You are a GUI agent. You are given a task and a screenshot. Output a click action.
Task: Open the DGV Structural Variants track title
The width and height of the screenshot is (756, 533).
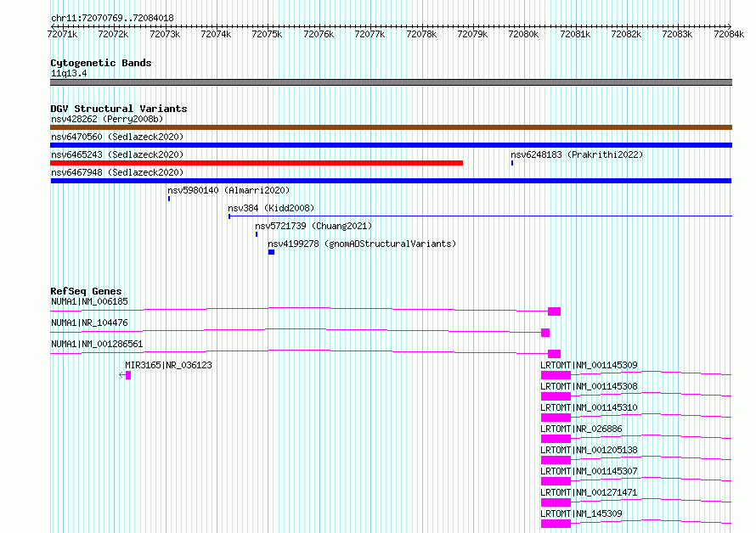(119, 109)
